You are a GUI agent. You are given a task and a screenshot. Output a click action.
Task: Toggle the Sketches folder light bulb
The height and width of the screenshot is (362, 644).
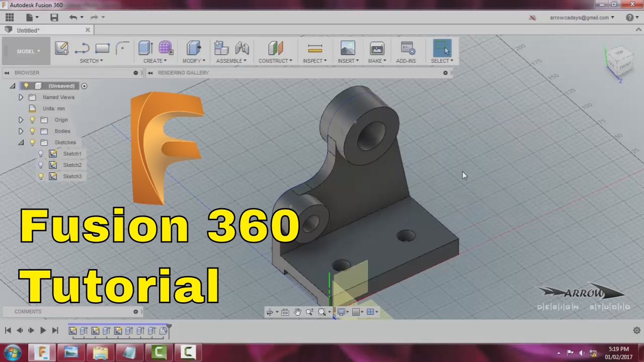coord(32,143)
